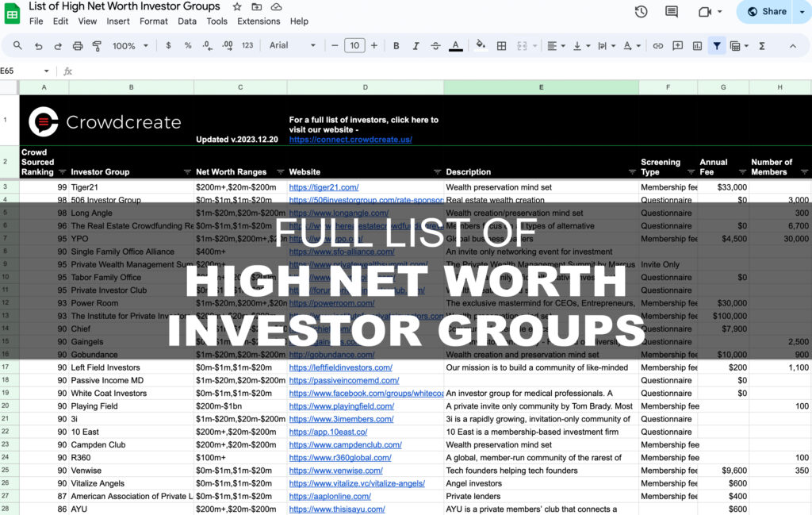Select the paint format tool
Screen dimensions: 812x515
coord(96,46)
